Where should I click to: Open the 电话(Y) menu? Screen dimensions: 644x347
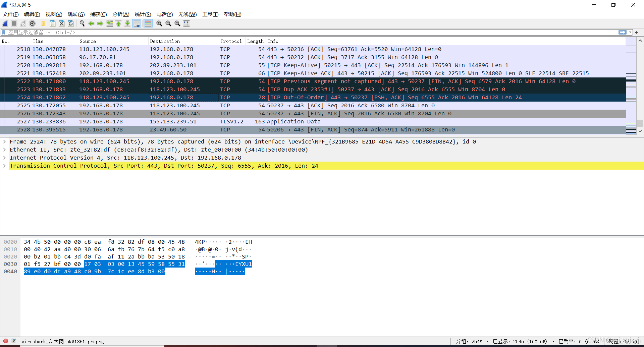coord(165,14)
